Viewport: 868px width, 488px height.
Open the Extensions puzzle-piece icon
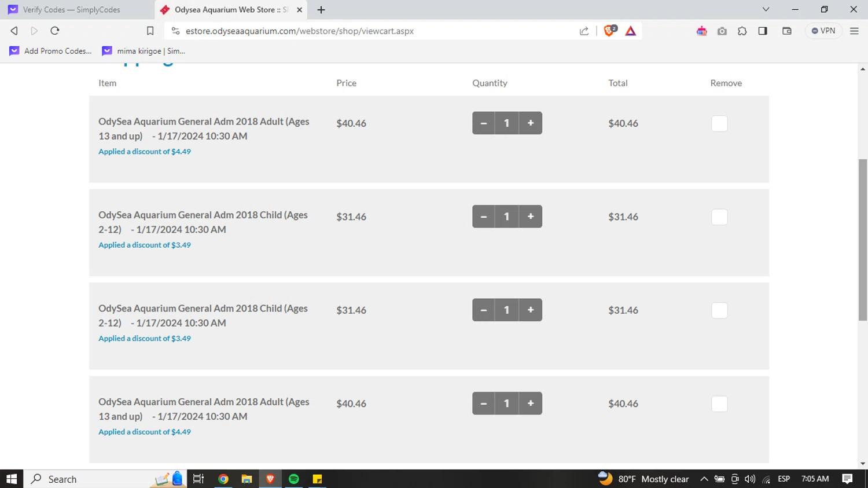point(742,31)
